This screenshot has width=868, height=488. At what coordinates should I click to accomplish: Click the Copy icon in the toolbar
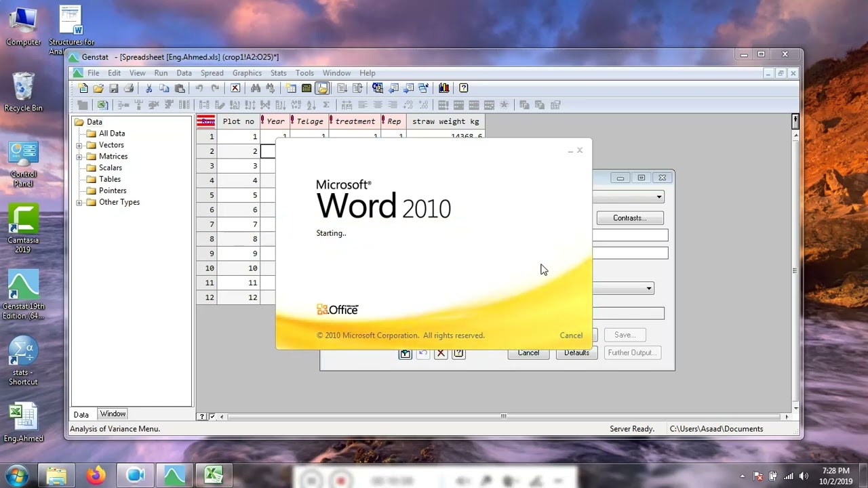[x=164, y=88]
